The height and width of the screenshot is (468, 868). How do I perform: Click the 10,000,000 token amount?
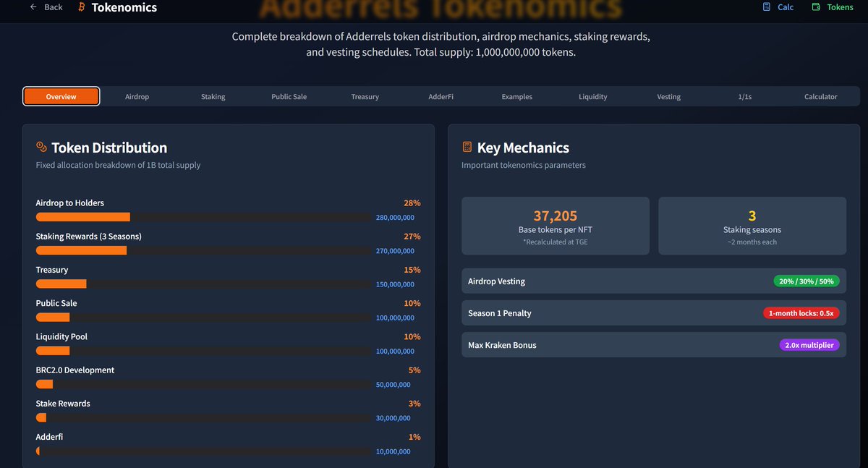pos(393,451)
